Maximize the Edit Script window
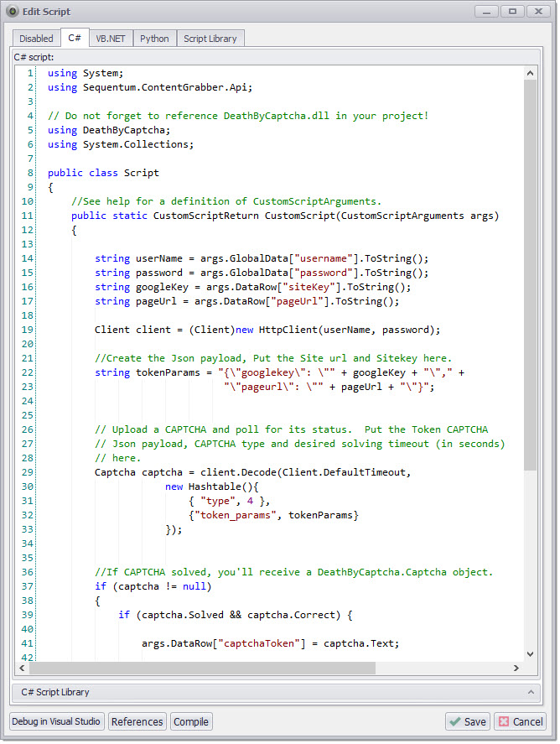The width and height of the screenshot is (560, 744). (x=513, y=11)
